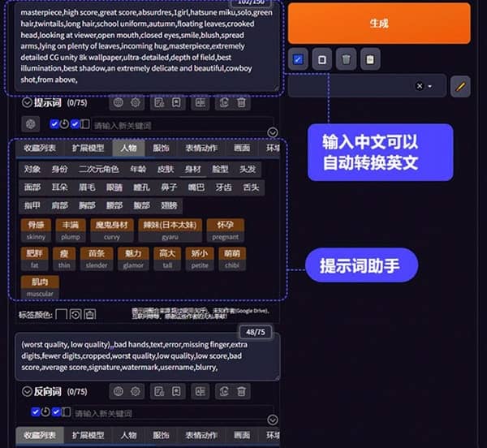Viewport: 487px width, 448px height.
Task: Clear the styles dropdown with the X icon
Action: tap(419, 86)
